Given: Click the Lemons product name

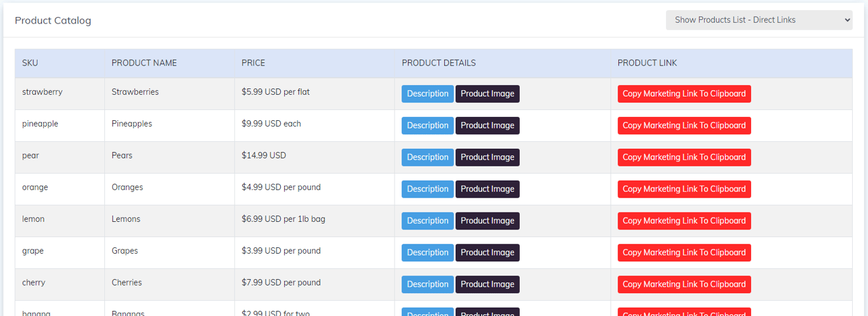Looking at the screenshot, I should tap(126, 219).
